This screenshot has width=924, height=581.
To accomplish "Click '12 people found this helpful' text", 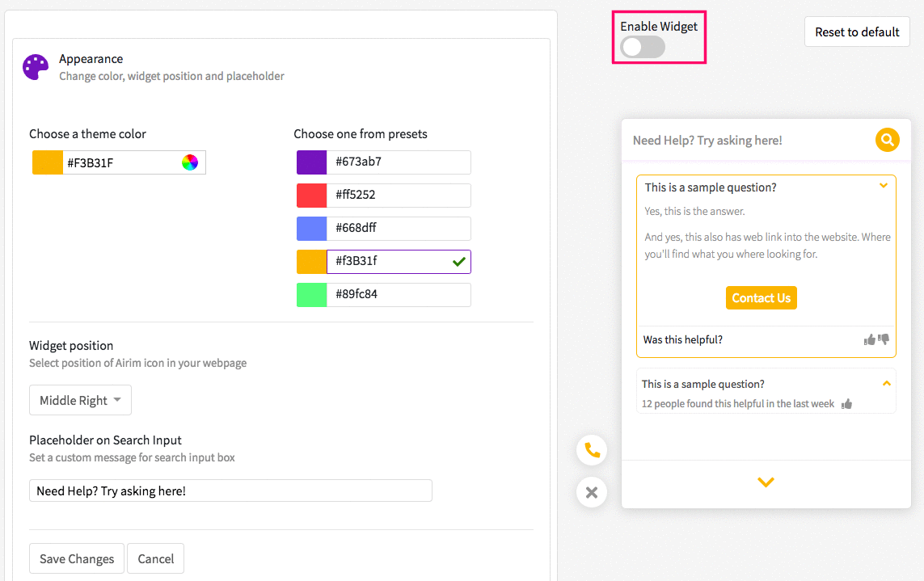I will coord(738,404).
